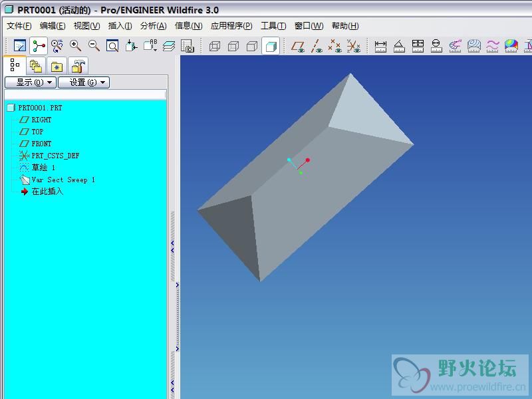Open the saved view list dropdown
Image resolution: width=532 pixels, height=399 pixels.
[150, 46]
